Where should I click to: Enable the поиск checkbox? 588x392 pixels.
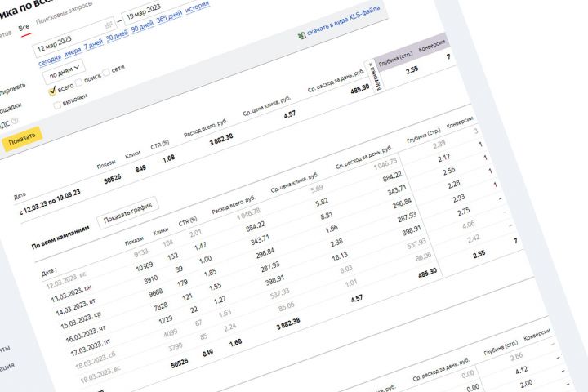(79, 82)
